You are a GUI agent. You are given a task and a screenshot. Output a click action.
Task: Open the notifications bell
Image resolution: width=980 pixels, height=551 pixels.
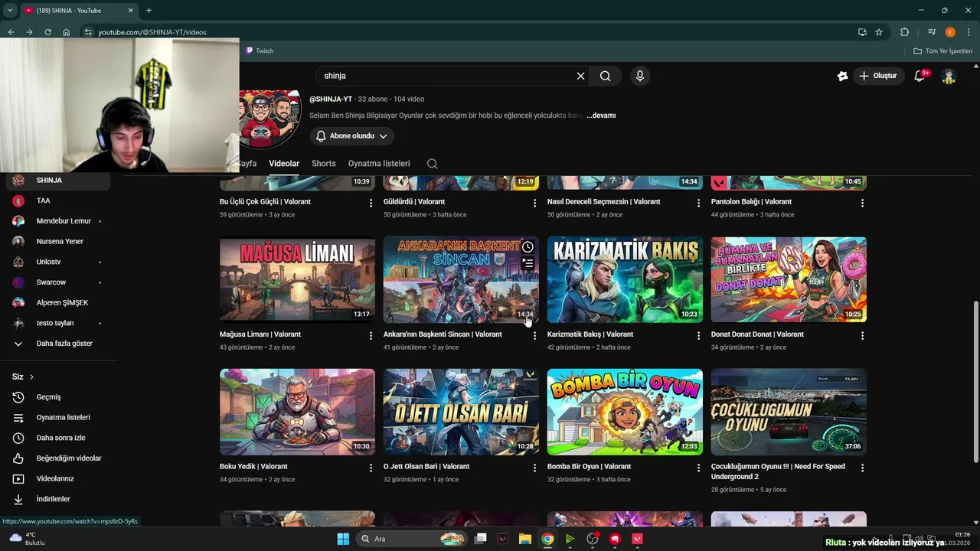click(x=920, y=76)
